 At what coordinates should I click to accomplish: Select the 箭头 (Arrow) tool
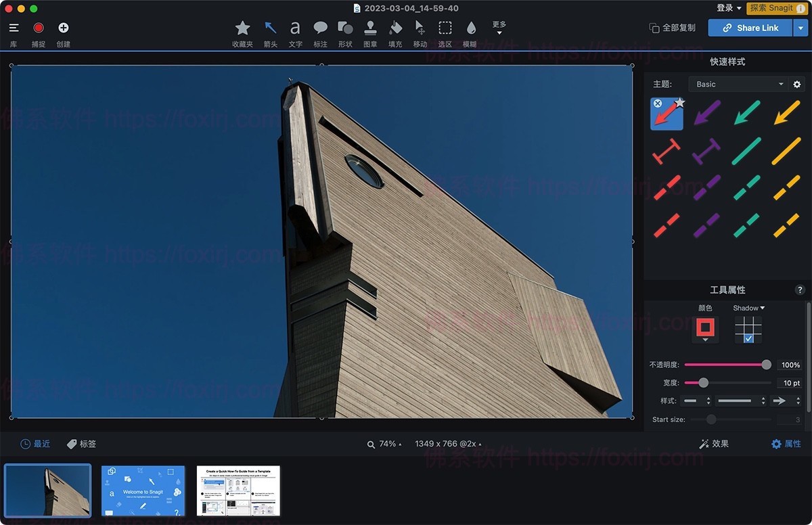click(270, 28)
